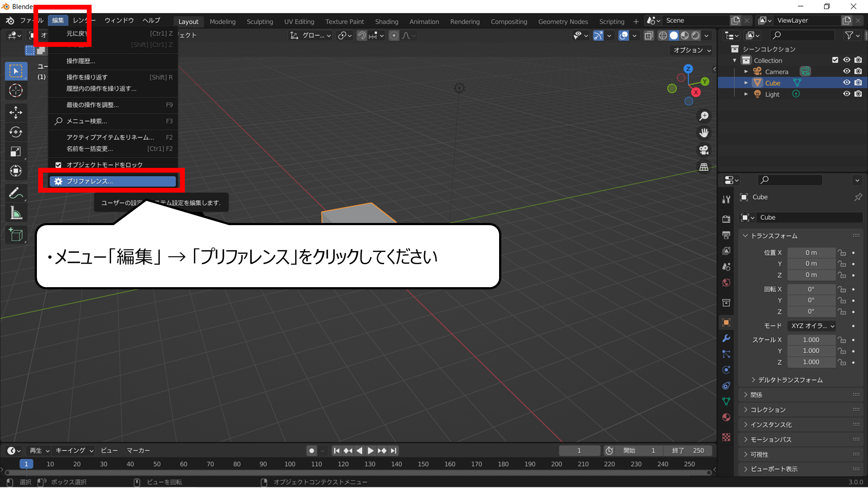868x488 pixels.
Task: Open the Particles properties tab
Action: (x=726, y=354)
